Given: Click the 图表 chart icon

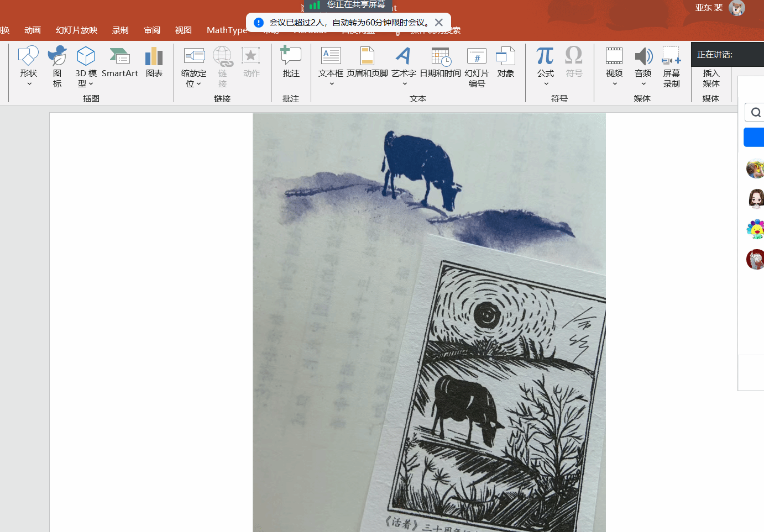Looking at the screenshot, I should (154, 62).
